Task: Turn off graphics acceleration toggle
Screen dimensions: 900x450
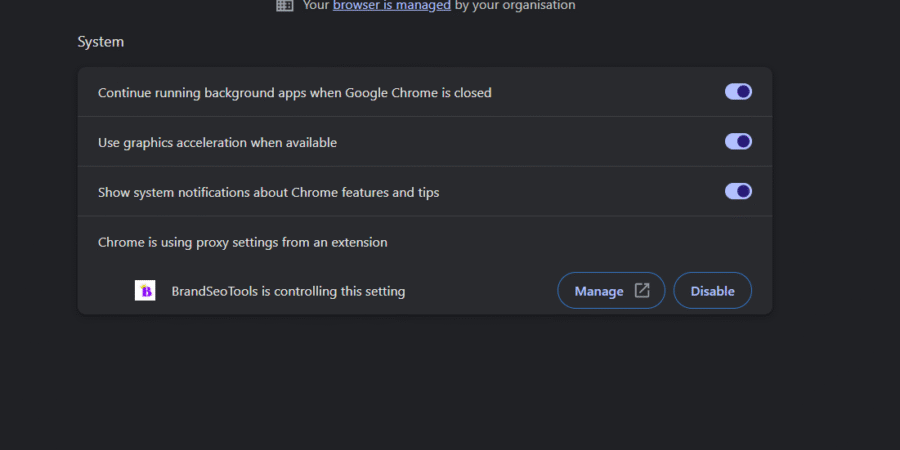Action: click(x=738, y=142)
